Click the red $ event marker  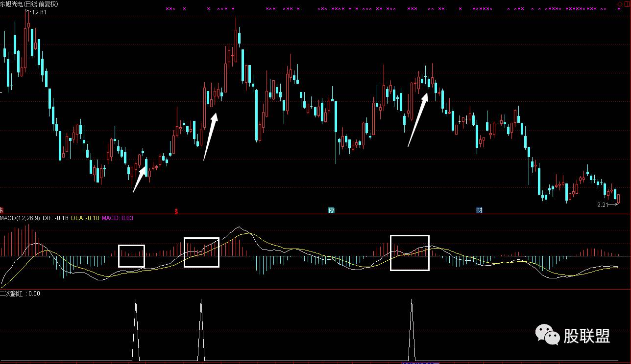tap(176, 211)
